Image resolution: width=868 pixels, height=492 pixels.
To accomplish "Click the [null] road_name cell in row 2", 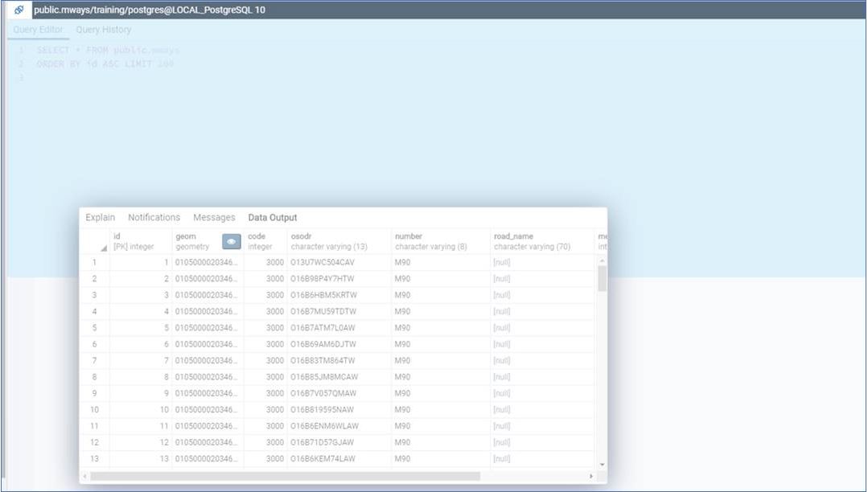I will 542,278.
